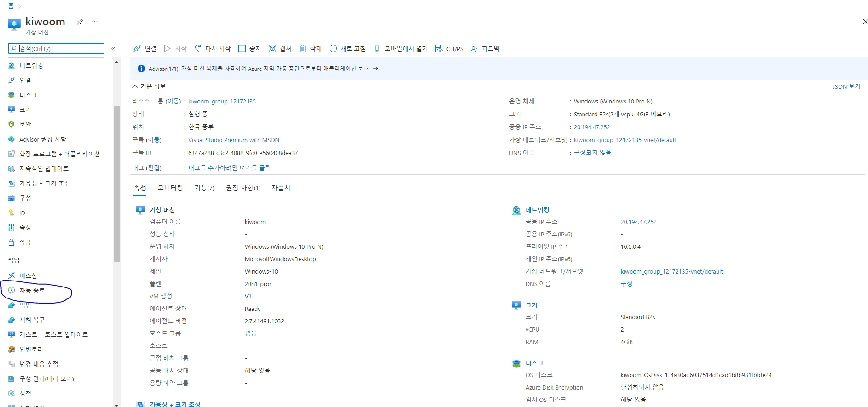Click the sidebar scrollbar up arrow
Viewport: 868px width, 407px height.
pos(116,62)
